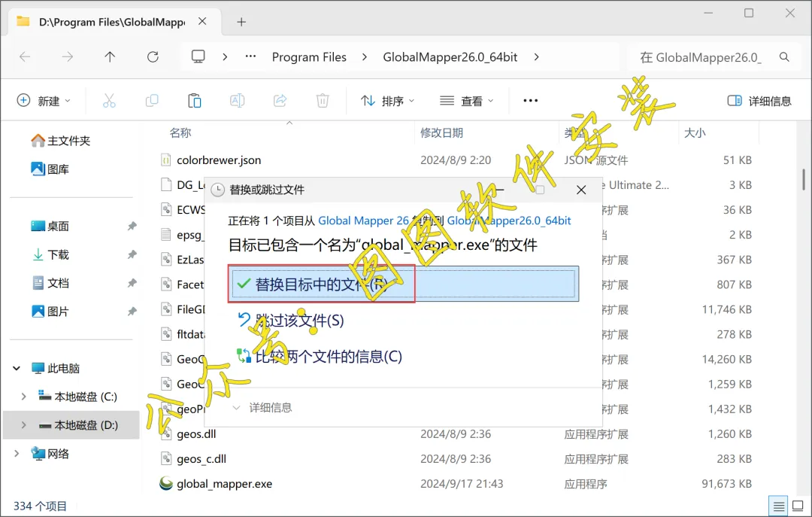812x517 pixels.
Task: Select 网络 in the sidebar
Action: (x=50, y=454)
